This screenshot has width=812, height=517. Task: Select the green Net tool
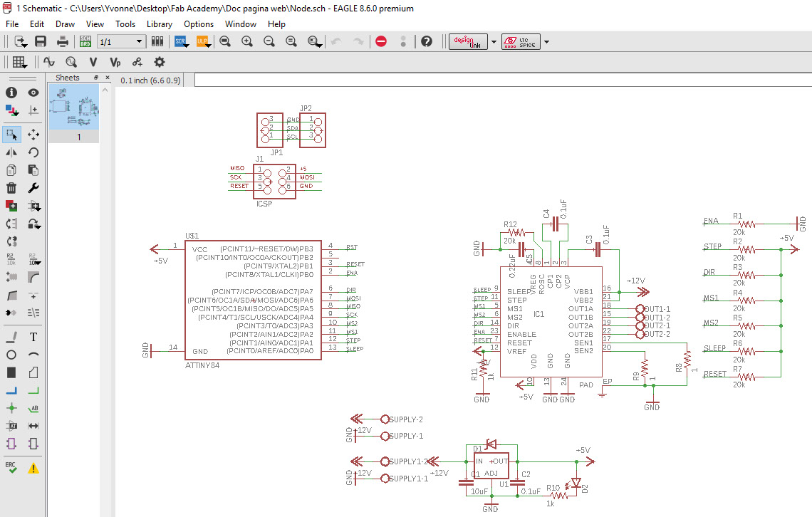(33, 391)
